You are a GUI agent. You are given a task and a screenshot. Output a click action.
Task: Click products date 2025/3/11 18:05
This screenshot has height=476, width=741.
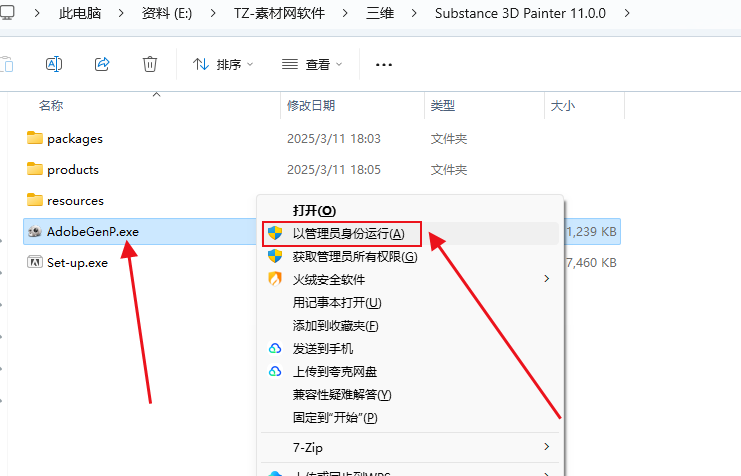[x=334, y=170]
